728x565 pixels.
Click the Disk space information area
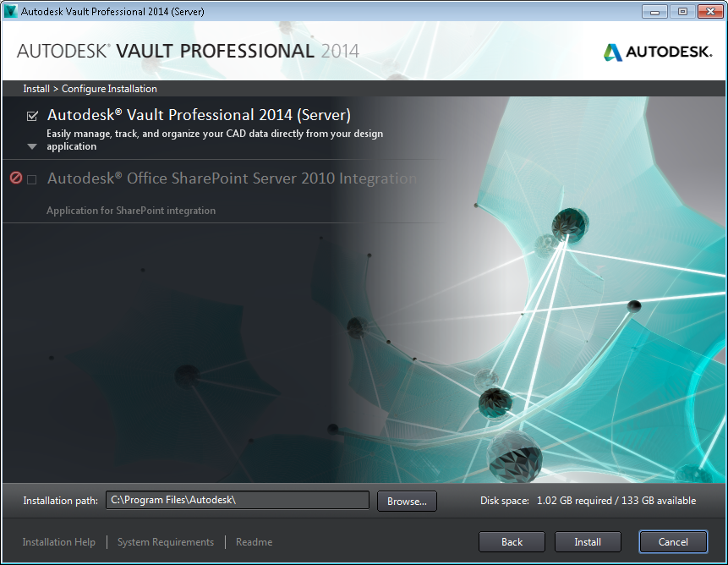pyautogui.click(x=587, y=500)
